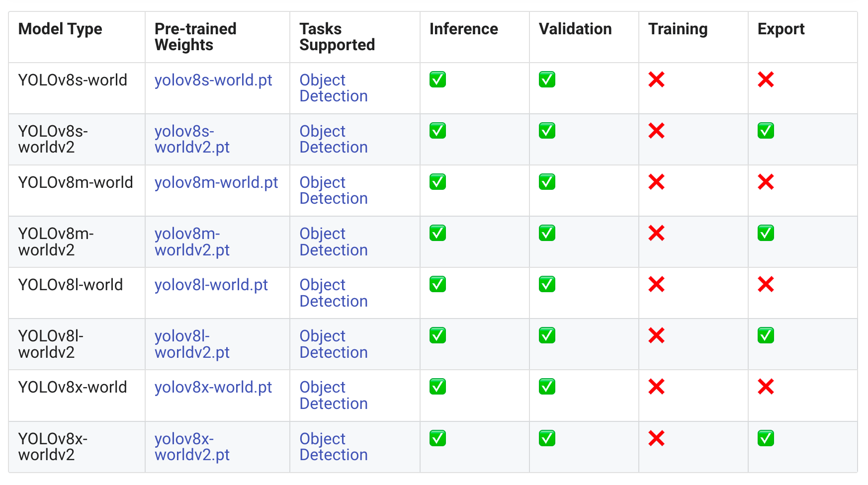The image size is (868, 485).
Task: Click the red Export cross for YOLOv8s-world
Action: tap(766, 80)
